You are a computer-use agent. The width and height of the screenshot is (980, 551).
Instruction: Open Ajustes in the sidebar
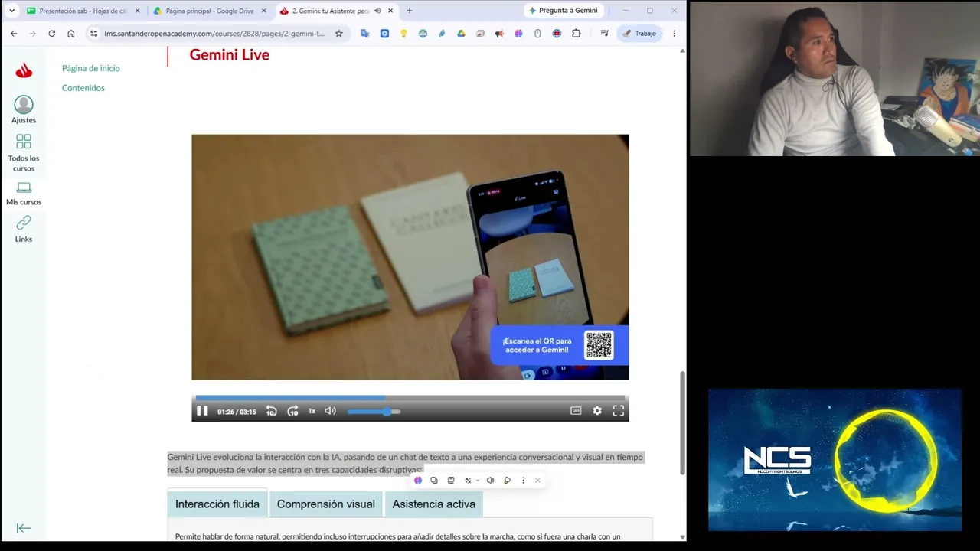(24, 109)
